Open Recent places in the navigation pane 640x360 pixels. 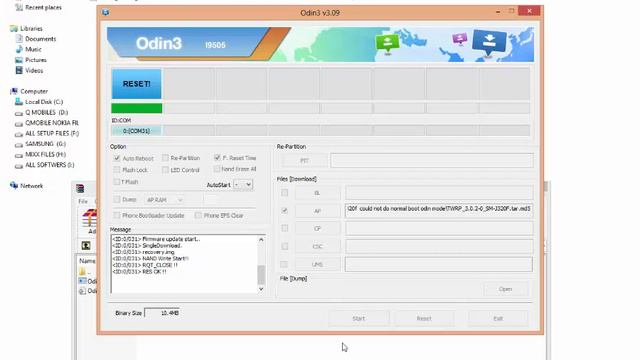click(x=38, y=7)
